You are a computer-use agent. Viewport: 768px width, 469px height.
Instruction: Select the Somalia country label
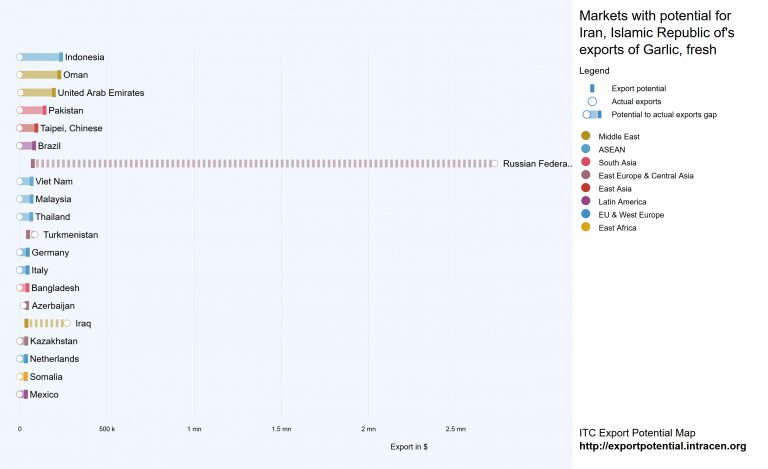pyautogui.click(x=46, y=377)
